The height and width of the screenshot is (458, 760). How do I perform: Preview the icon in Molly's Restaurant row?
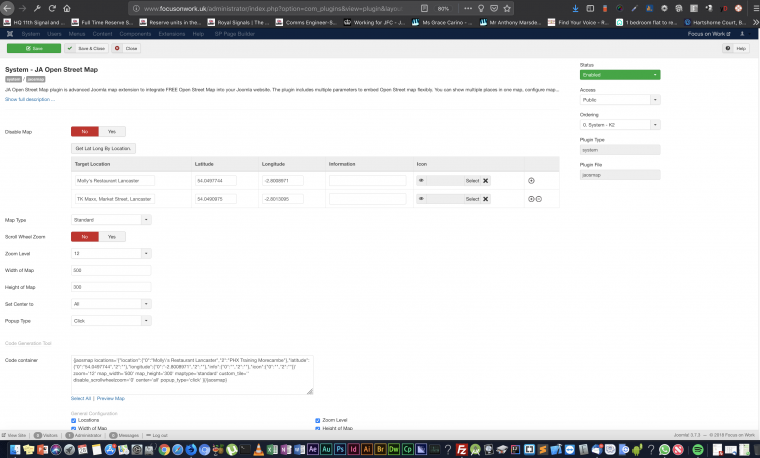pos(421,181)
